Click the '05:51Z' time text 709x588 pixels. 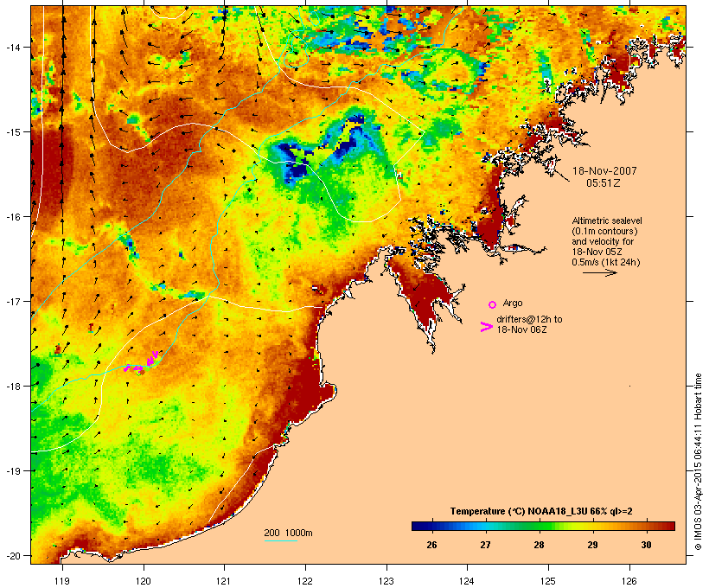[604, 183]
